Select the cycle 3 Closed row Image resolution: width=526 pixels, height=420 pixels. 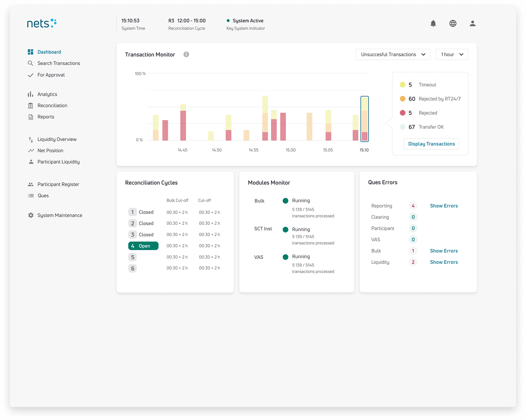tap(174, 235)
